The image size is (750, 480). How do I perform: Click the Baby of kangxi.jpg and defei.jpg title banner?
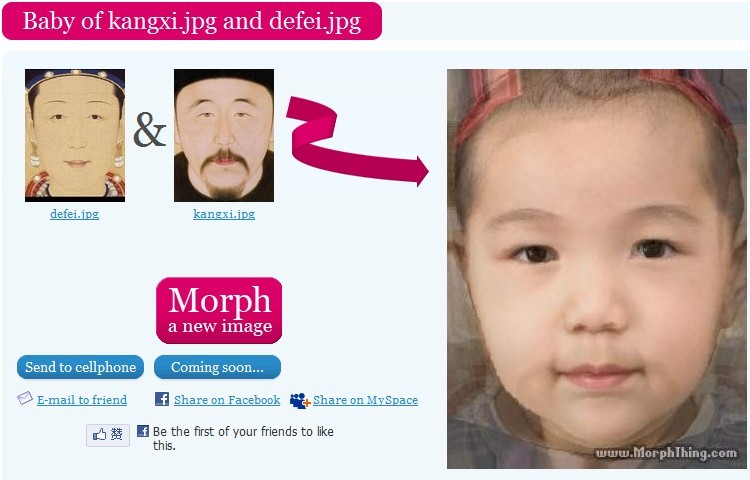pos(192,21)
